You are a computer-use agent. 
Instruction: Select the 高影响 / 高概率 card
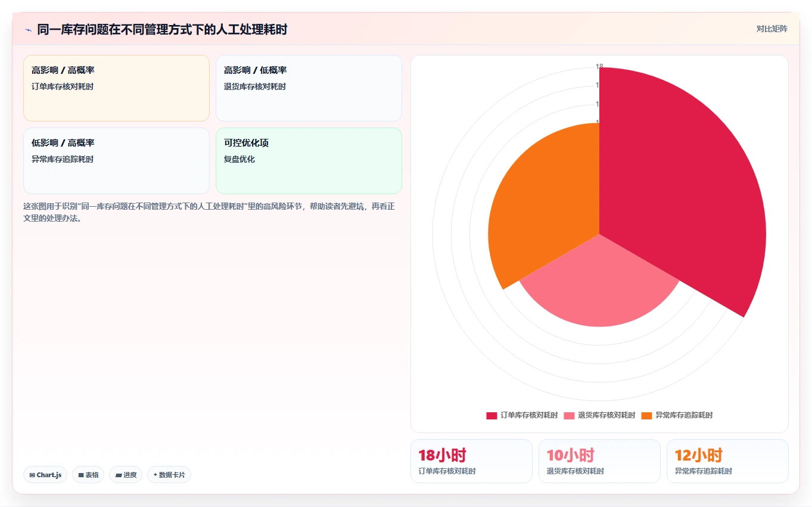pyautogui.click(x=116, y=88)
